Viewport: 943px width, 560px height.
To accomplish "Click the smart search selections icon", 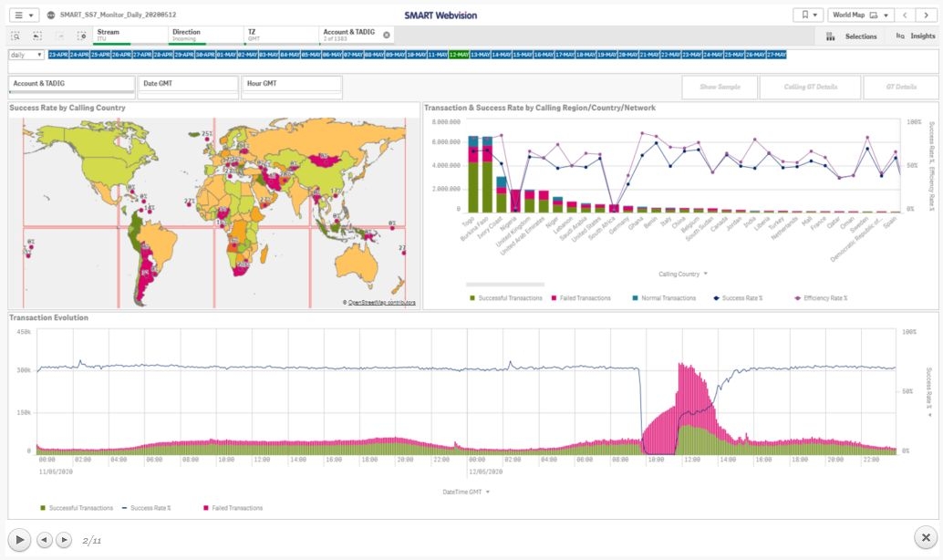I will pos(16,36).
